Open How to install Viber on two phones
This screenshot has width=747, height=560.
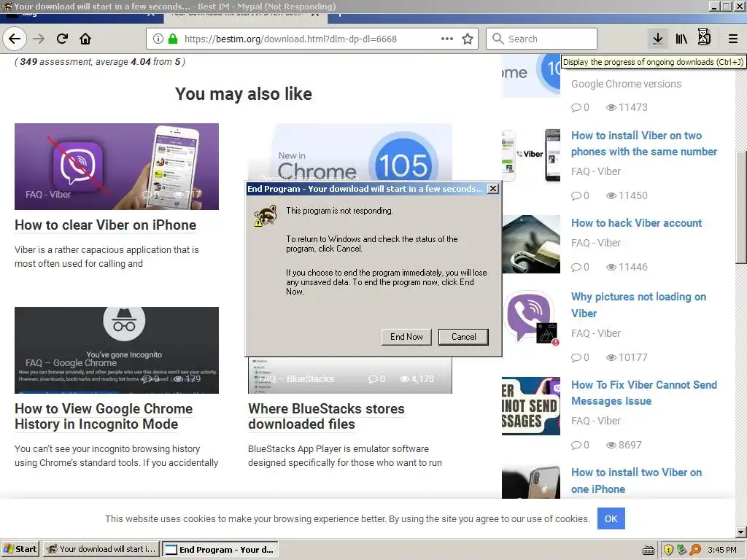(643, 144)
